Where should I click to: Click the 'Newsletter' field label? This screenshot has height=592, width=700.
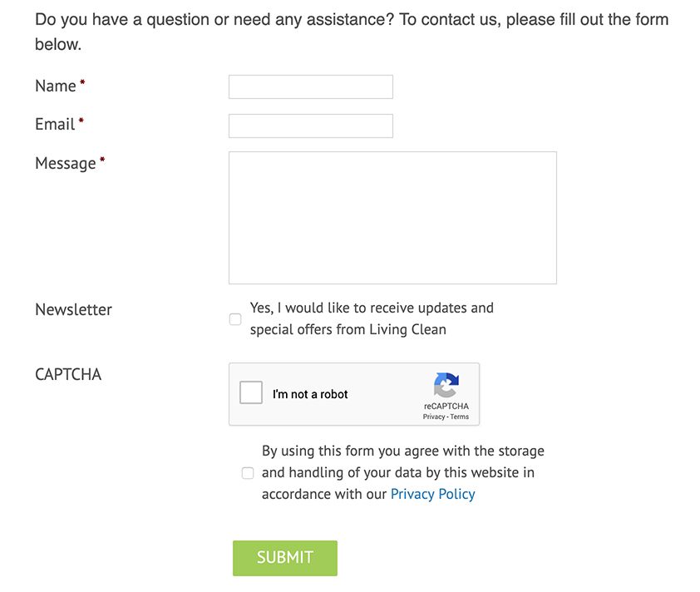point(73,309)
